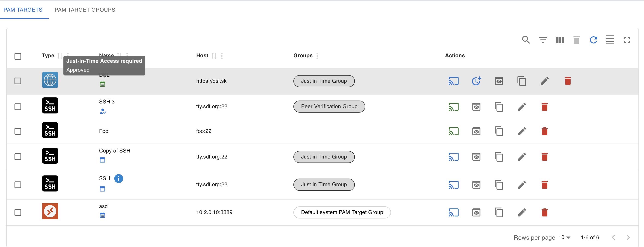Toggle the select-all header checkbox

18,56
